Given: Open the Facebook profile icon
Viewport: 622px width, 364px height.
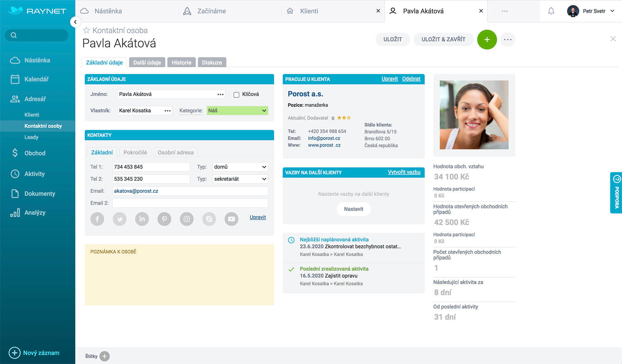Looking at the screenshot, I should (97, 219).
